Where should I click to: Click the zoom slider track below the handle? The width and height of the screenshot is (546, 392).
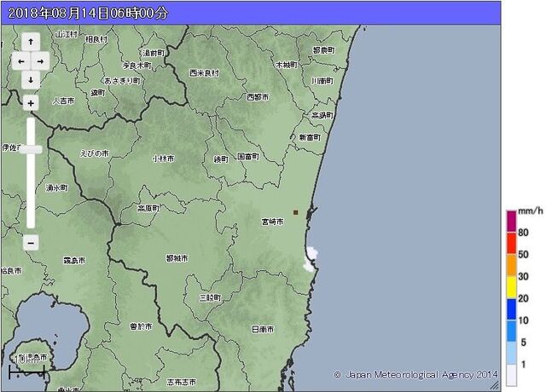(x=31, y=191)
